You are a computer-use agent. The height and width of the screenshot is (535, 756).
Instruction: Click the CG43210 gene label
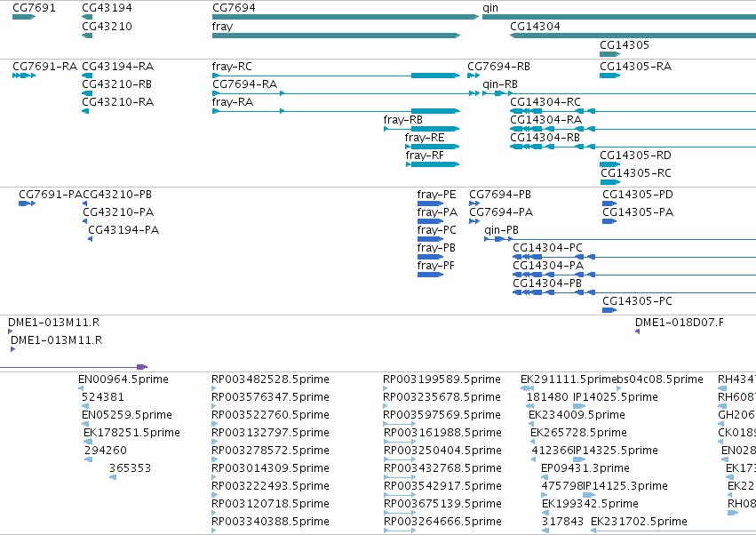point(107,26)
